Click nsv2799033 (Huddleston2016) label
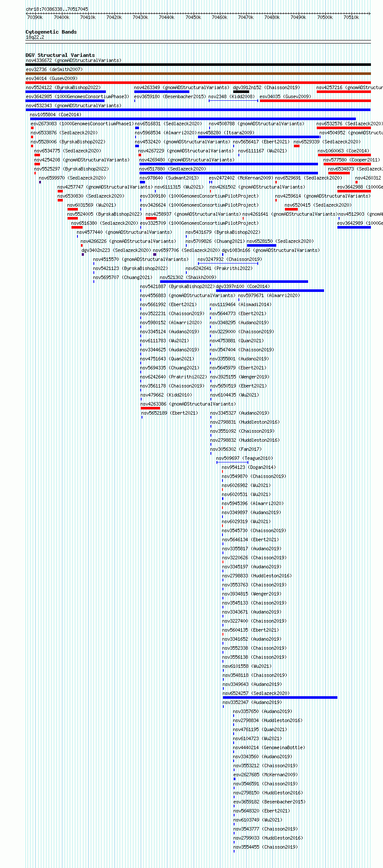Viewport: 383px width, 868px height. 268,838
